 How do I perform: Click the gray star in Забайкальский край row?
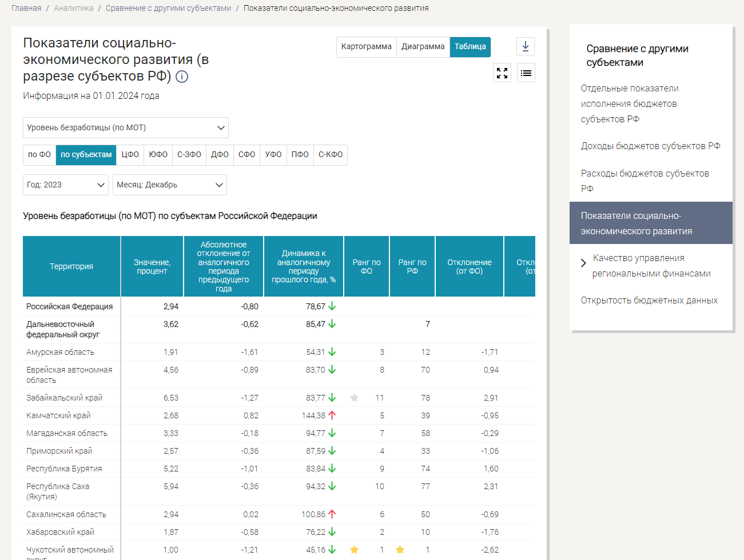pyautogui.click(x=355, y=398)
